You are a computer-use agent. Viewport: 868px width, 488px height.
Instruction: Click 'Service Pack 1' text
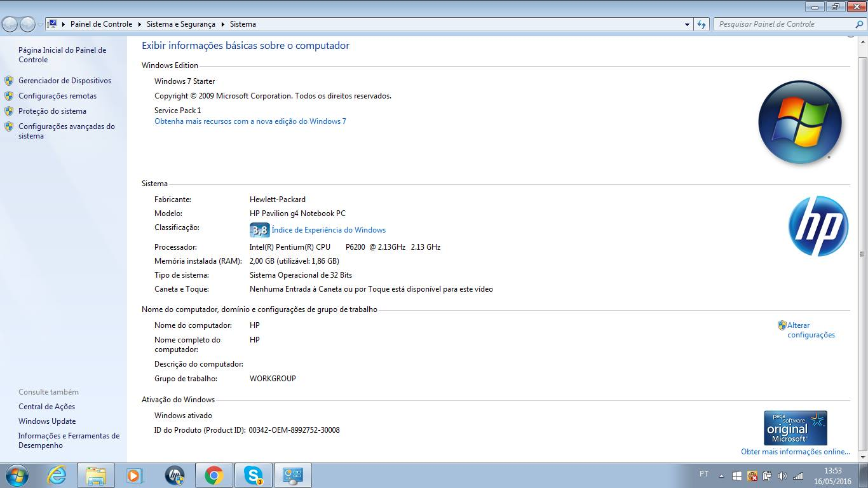click(178, 111)
